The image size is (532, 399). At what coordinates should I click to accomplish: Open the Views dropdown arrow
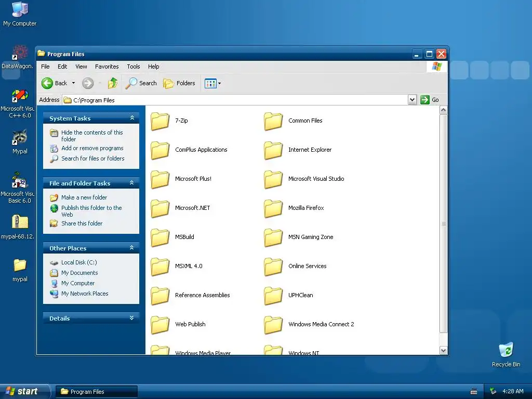click(x=220, y=83)
